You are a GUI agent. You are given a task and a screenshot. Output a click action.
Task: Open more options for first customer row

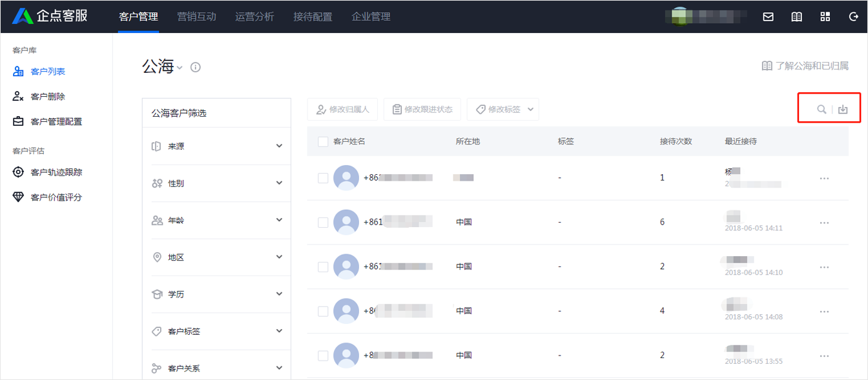click(x=824, y=178)
